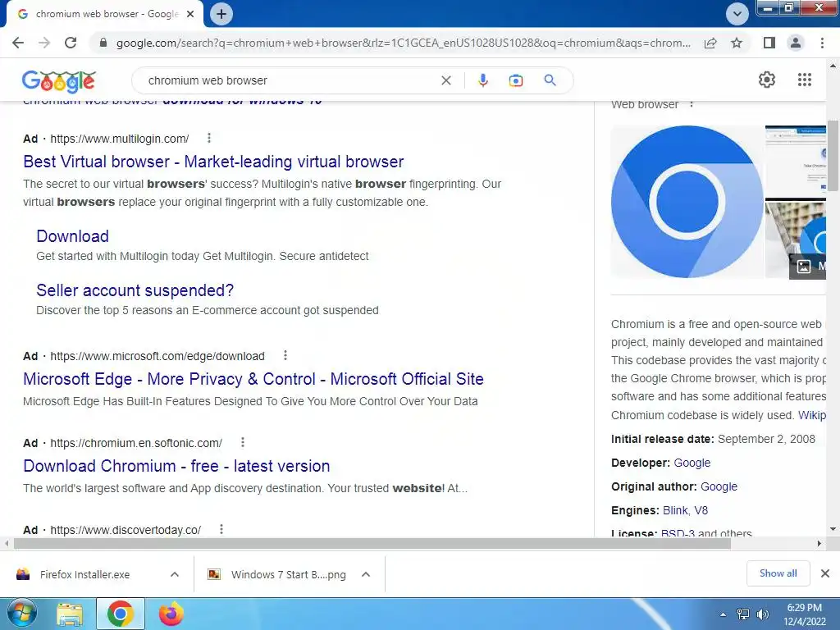The image size is (840, 630).
Task: Click Chrome icon in the taskbar
Action: tap(121, 614)
